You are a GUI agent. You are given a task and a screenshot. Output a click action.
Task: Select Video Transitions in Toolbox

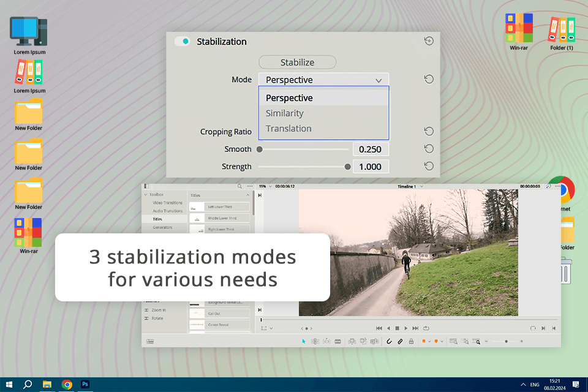pyautogui.click(x=167, y=203)
